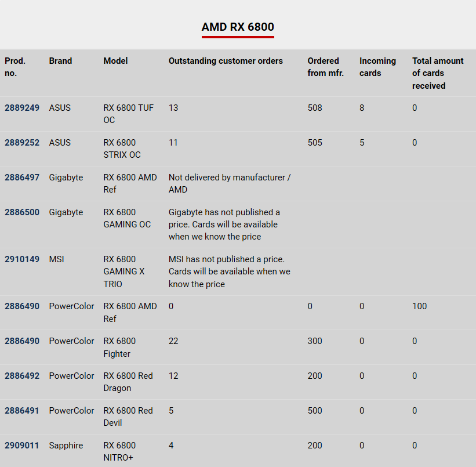Image resolution: width=476 pixels, height=467 pixels.
Task: Open MSI product link 2910149
Action: coord(22,259)
